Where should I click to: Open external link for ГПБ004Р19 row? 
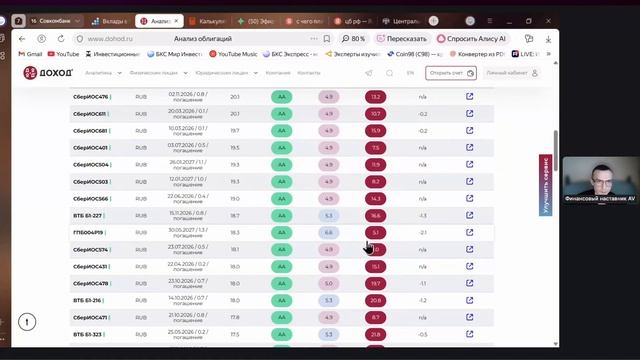[x=469, y=232]
